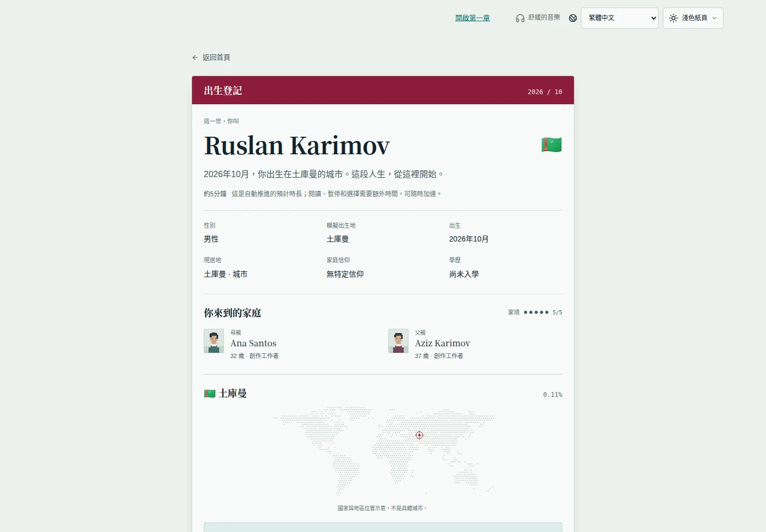Click the 5/5 family score
The width and height of the screenshot is (766, 532).
click(x=557, y=312)
